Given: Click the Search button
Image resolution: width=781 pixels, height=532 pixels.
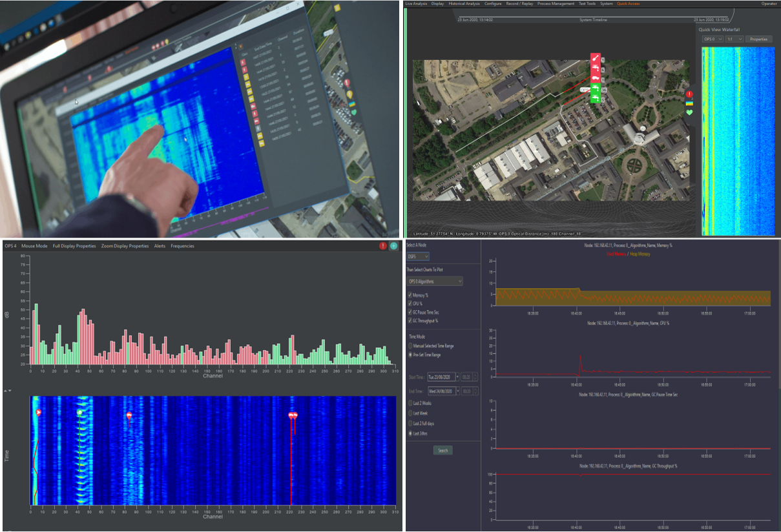Looking at the screenshot, I should tap(443, 451).
